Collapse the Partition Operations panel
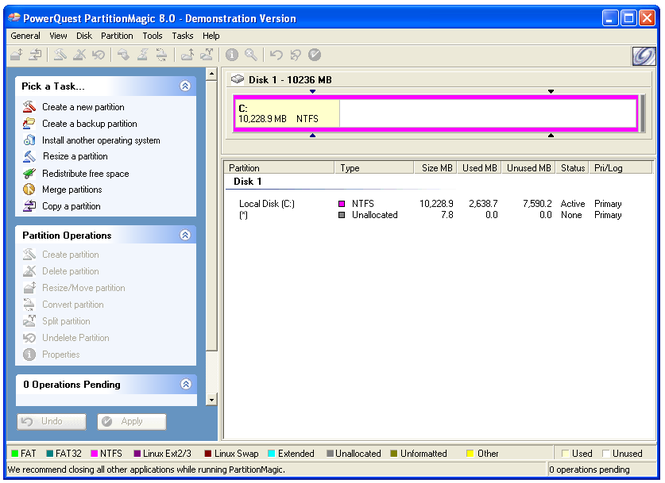The width and height of the screenshot is (665, 483). click(185, 235)
